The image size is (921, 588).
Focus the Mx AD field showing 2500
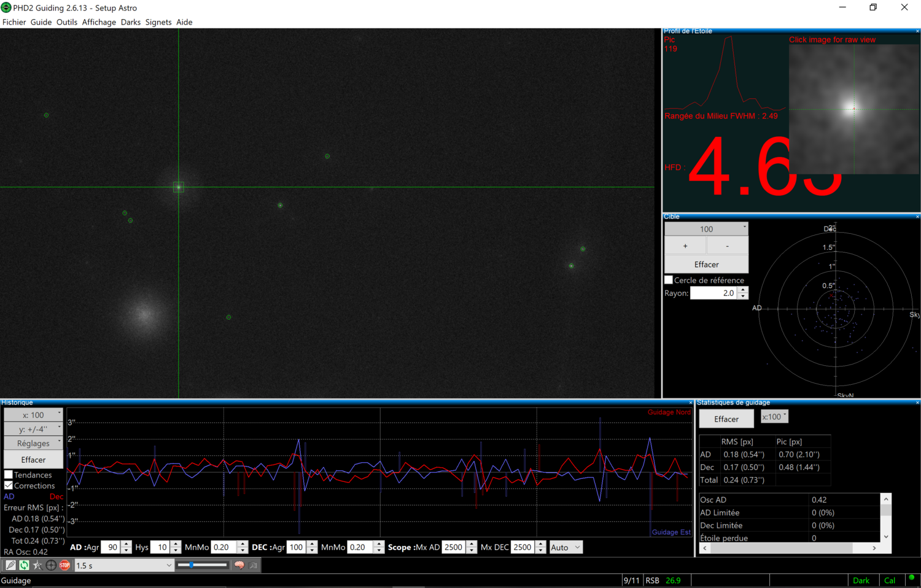click(x=454, y=547)
